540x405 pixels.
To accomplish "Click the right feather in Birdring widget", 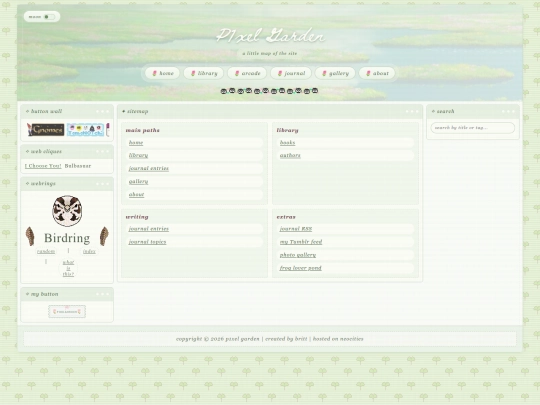I will (x=104, y=236).
